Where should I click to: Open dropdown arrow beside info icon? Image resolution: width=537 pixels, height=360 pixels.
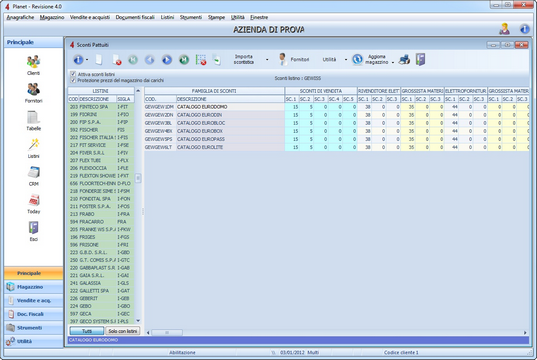tap(87, 60)
